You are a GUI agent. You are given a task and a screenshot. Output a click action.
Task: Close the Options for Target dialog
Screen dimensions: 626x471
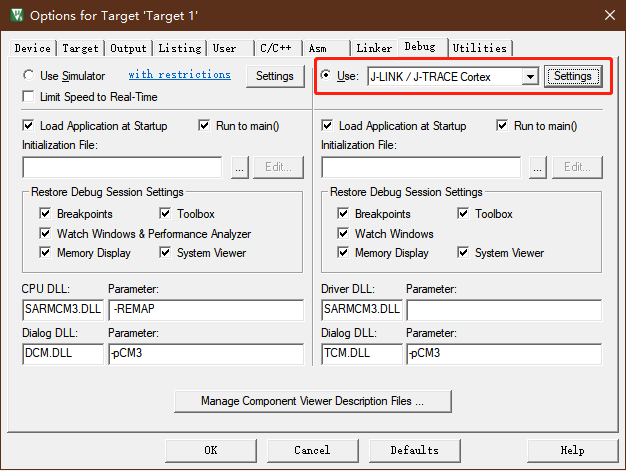610,15
